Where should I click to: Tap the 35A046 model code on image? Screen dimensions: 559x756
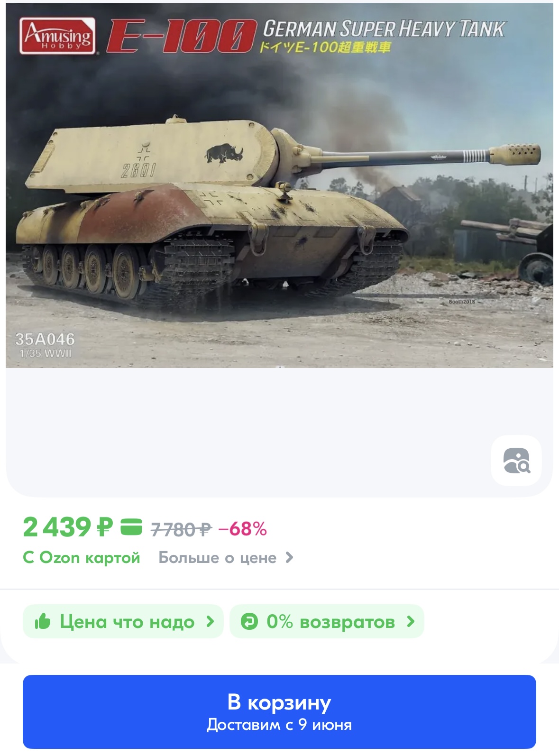coord(45,339)
